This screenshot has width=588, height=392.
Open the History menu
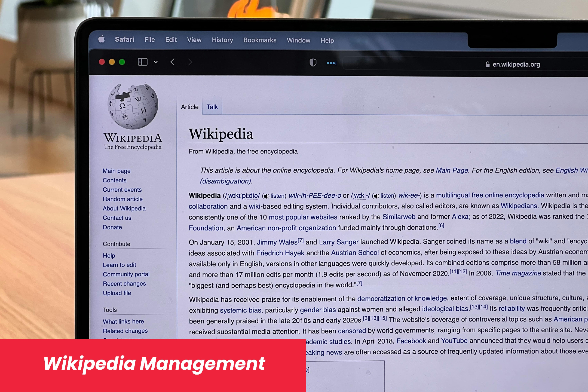coord(222,40)
